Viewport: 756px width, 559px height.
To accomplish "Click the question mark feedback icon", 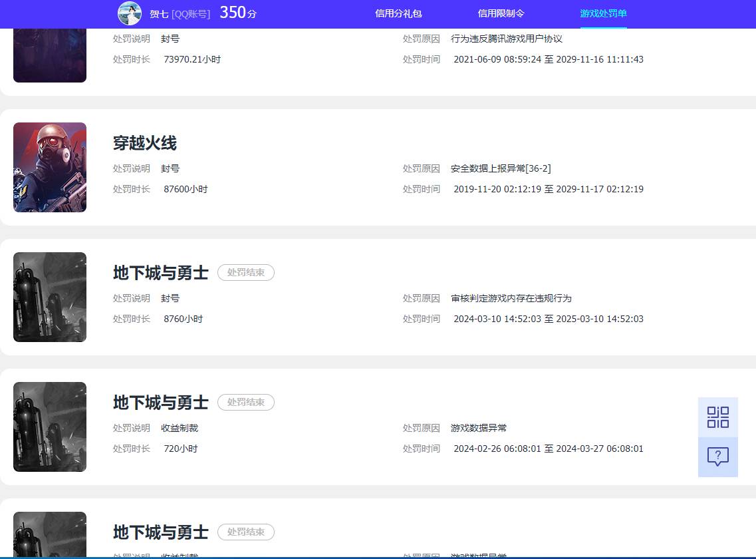I will (717, 457).
